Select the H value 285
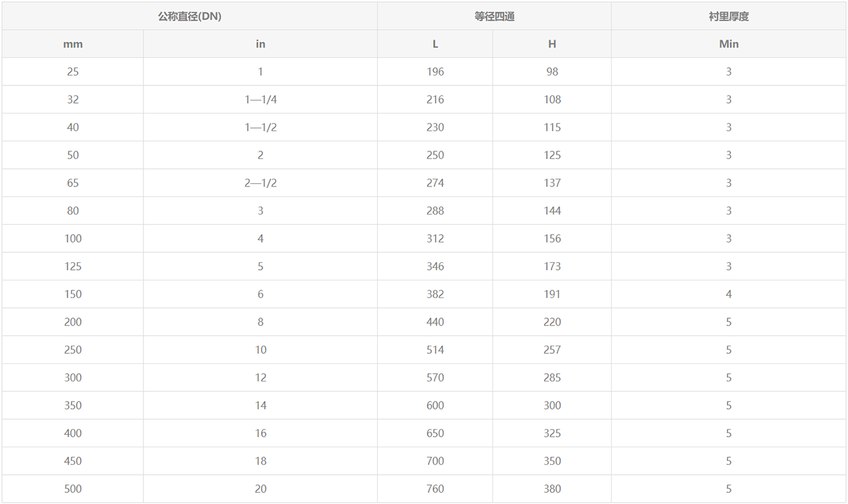This screenshot has width=848, height=504. [552, 378]
